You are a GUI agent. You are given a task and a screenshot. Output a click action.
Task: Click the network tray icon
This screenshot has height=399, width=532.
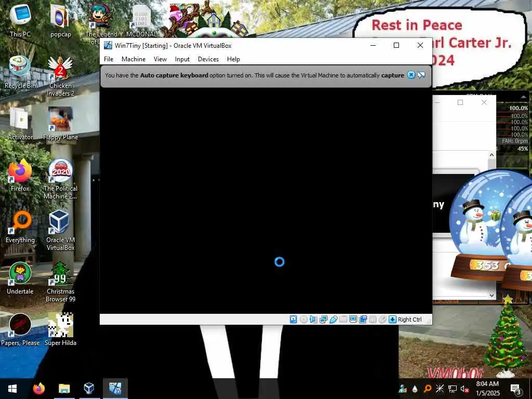click(x=453, y=389)
